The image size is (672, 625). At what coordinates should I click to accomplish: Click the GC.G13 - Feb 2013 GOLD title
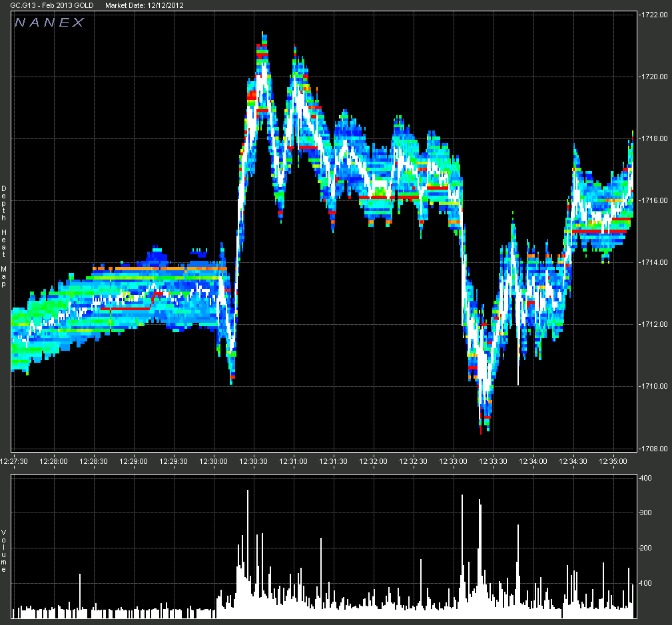pyautogui.click(x=52, y=5)
